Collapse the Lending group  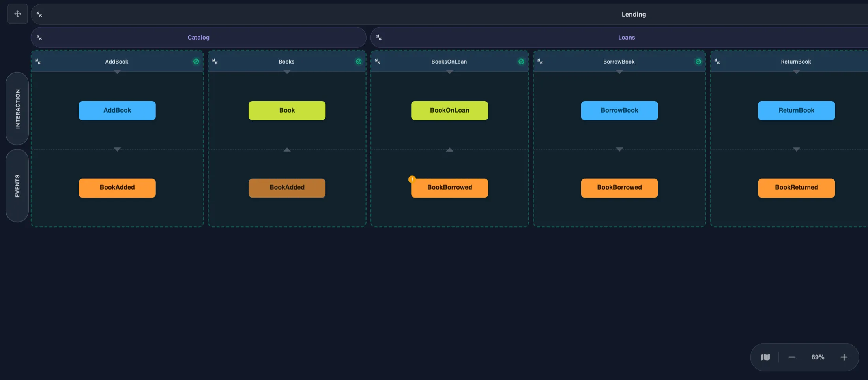click(39, 14)
